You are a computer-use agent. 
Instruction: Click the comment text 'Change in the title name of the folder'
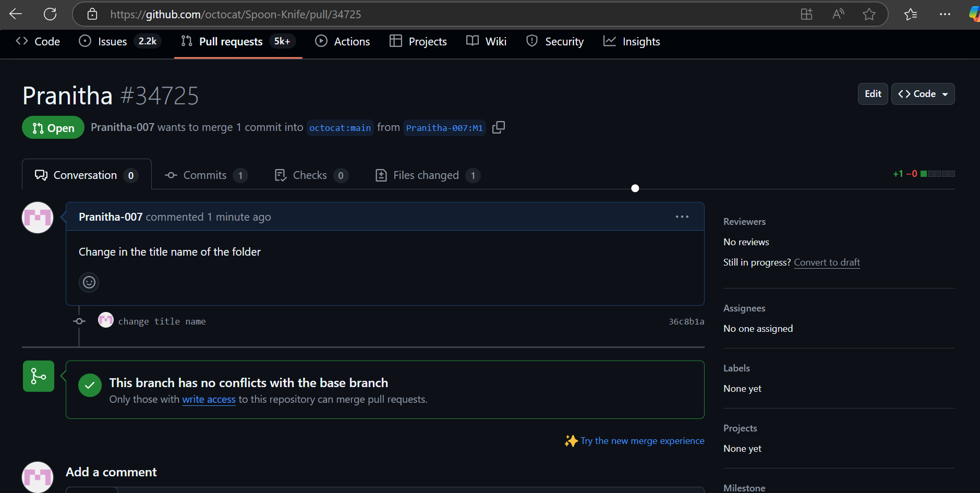[170, 252]
